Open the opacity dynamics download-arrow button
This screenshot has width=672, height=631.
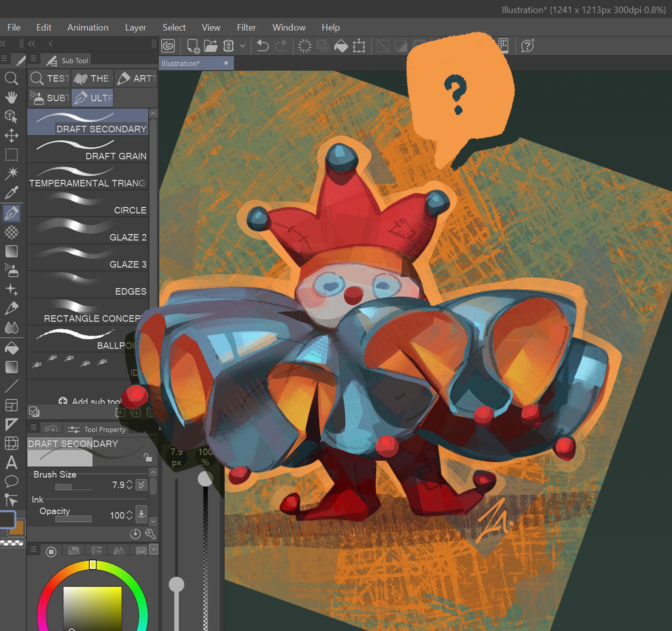coord(141,515)
